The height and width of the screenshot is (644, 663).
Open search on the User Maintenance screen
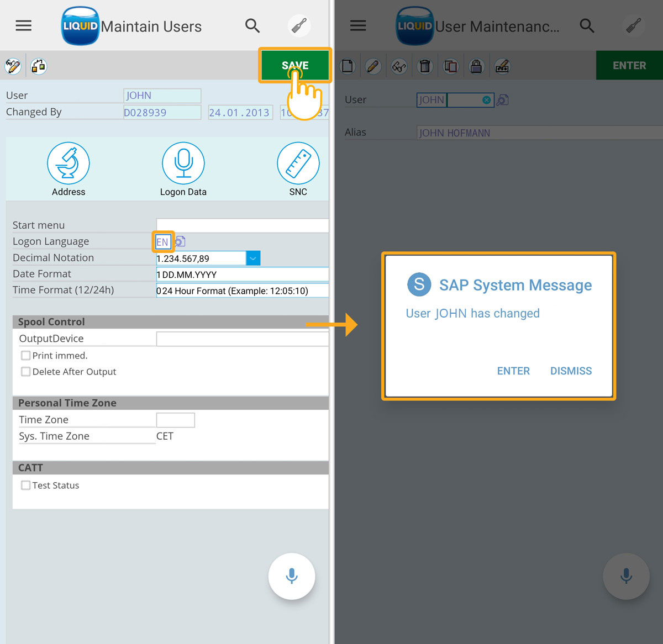[587, 26]
